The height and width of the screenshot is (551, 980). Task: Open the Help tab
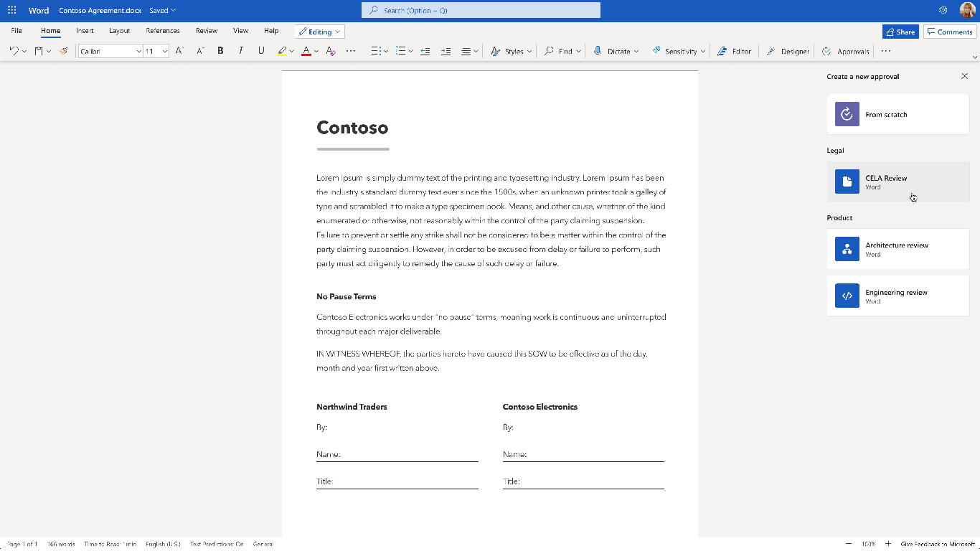pos(271,31)
